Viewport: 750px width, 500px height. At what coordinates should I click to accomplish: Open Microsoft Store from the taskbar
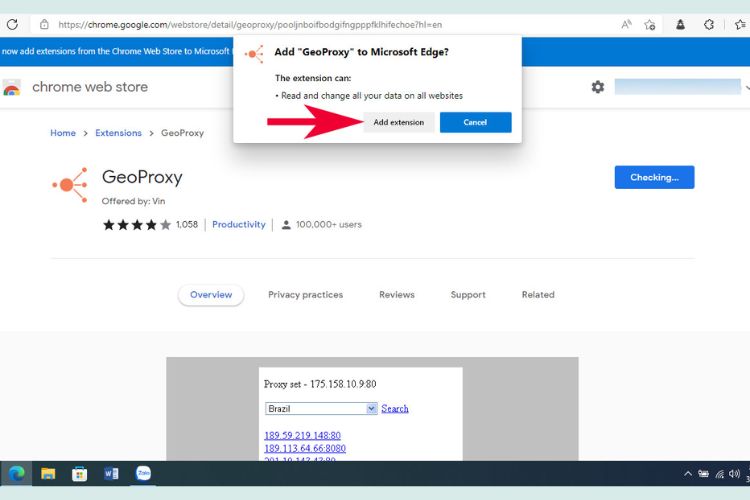[x=79, y=474]
